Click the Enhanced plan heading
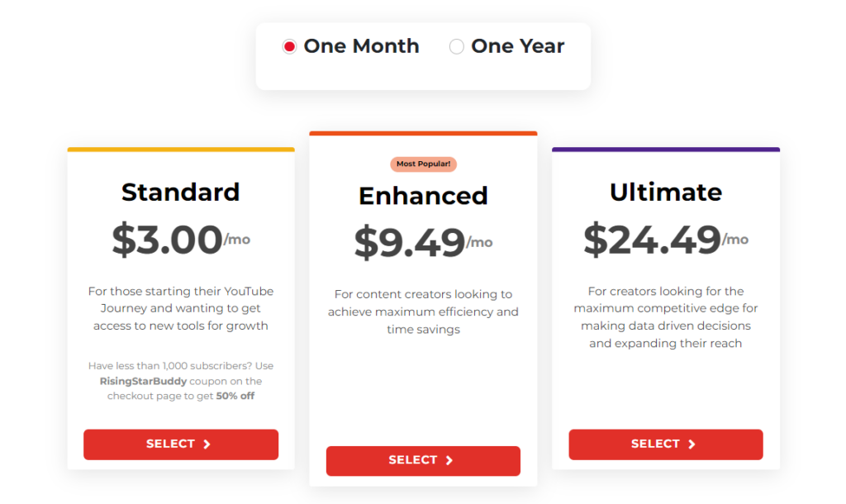 click(424, 195)
